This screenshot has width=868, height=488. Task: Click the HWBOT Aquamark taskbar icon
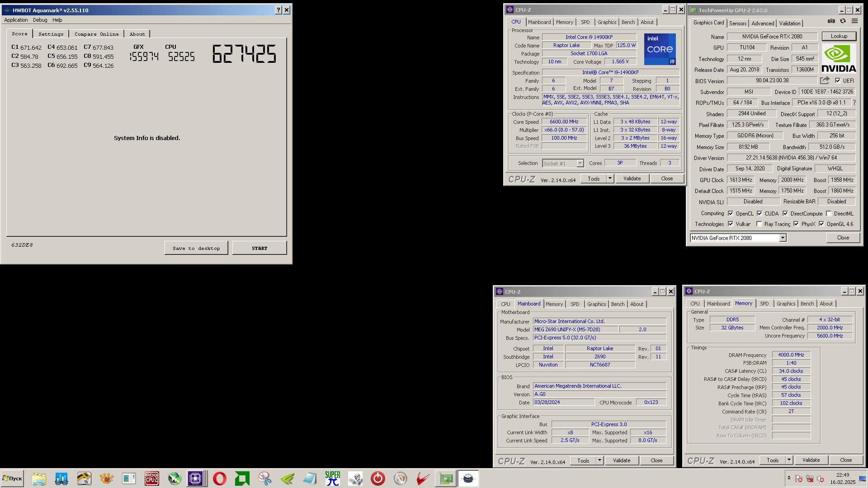(468, 479)
